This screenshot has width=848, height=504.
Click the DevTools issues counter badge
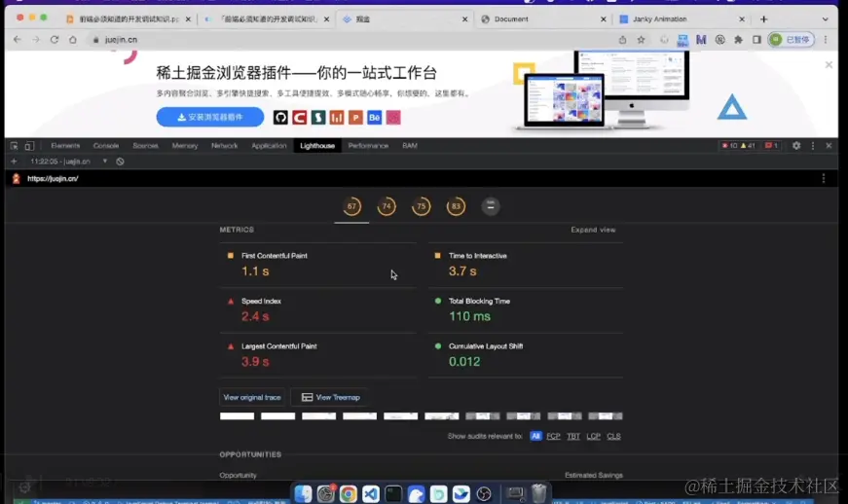(x=771, y=146)
